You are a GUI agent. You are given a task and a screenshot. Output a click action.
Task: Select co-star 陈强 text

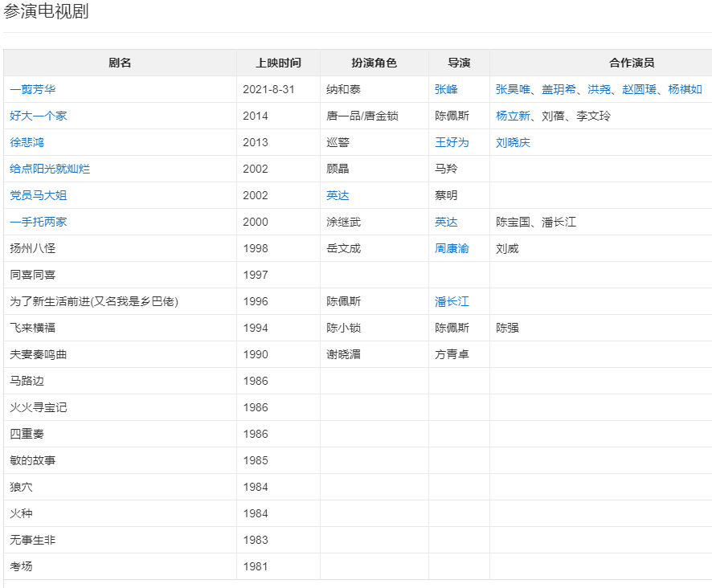tap(507, 328)
